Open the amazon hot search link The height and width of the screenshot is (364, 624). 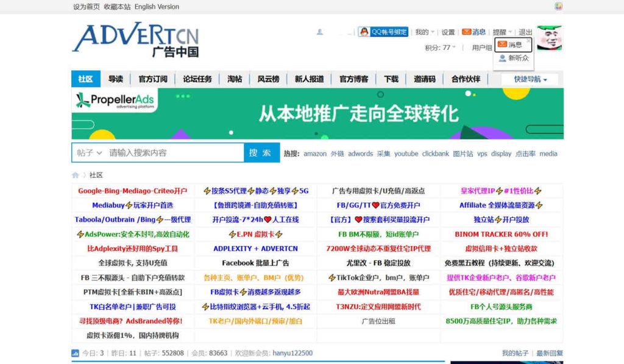315,153
